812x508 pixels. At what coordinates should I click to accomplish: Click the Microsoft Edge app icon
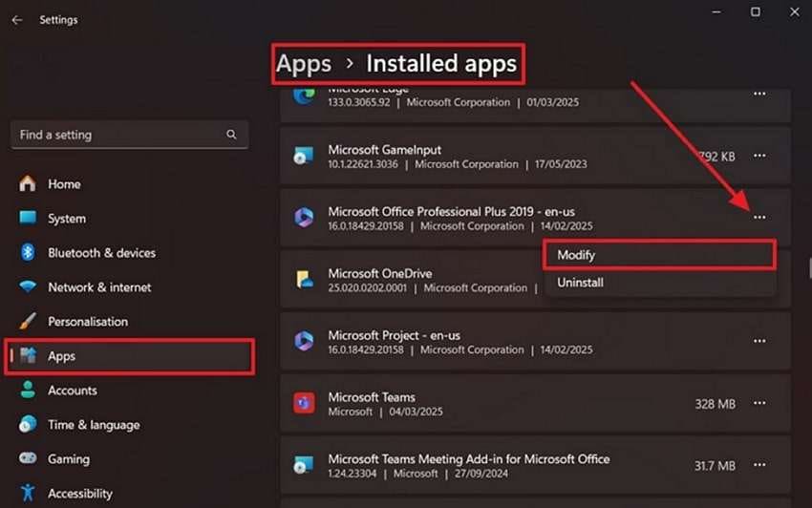tap(304, 95)
